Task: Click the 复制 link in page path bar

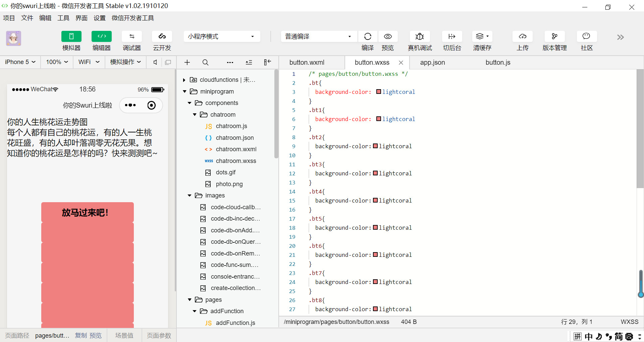Action: [x=80, y=335]
